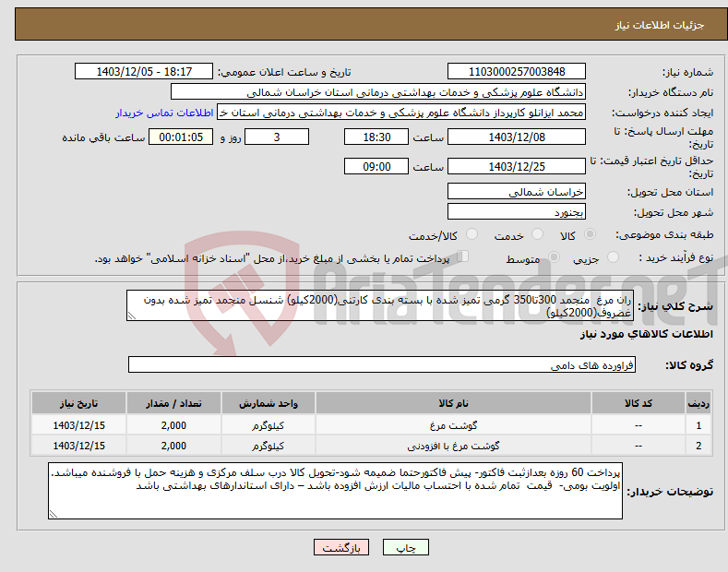This screenshot has width=728, height=572.
Task: Click the validity time field 09:00
Action: point(376,166)
